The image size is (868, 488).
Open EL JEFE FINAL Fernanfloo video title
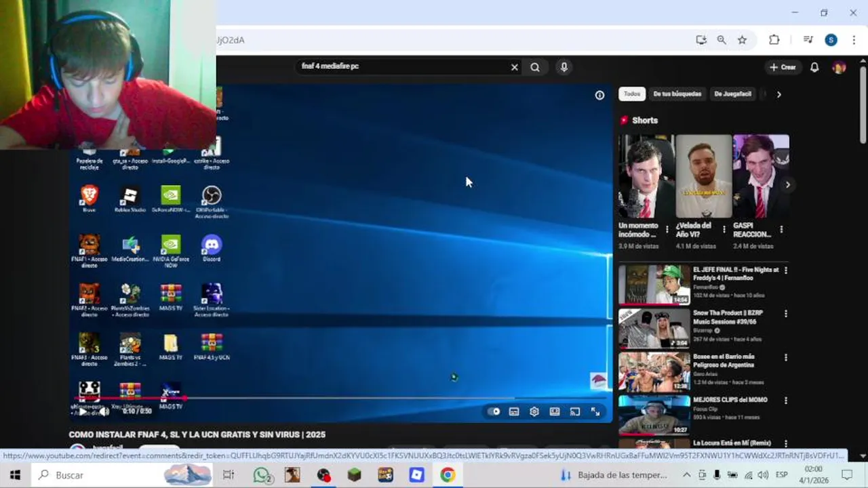[736, 274]
